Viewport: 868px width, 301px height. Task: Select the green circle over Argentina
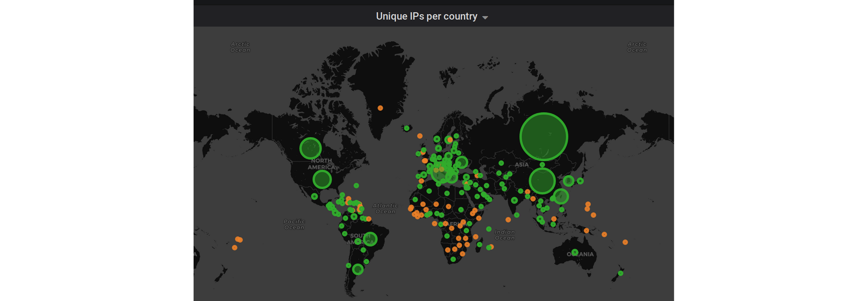click(358, 269)
